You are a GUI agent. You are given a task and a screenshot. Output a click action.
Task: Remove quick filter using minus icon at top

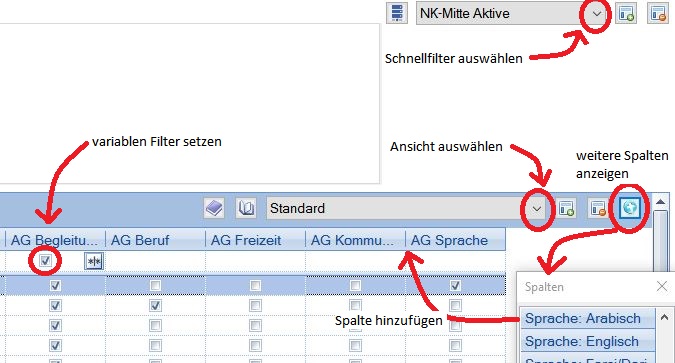click(658, 13)
